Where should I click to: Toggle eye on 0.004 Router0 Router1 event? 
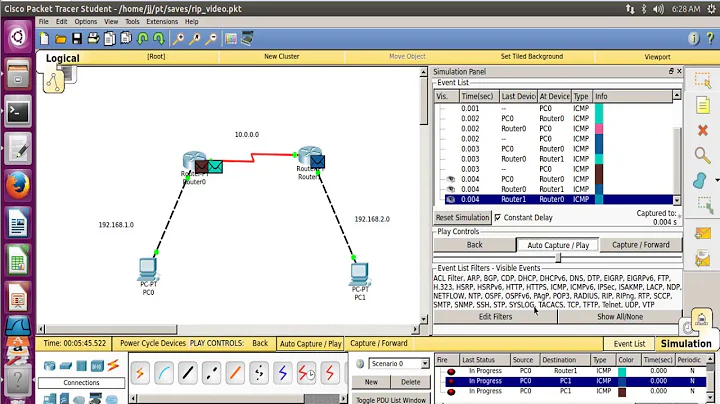pyautogui.click(x=450, y=189)
